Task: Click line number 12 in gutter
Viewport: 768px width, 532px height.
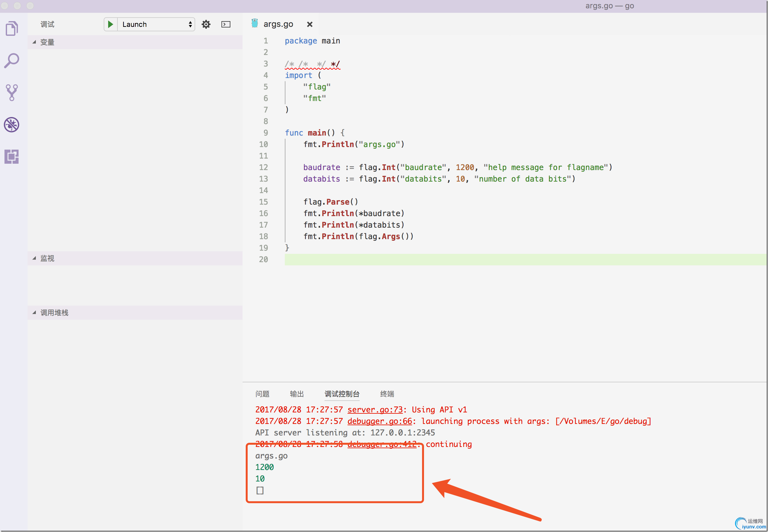Action: 264,167
